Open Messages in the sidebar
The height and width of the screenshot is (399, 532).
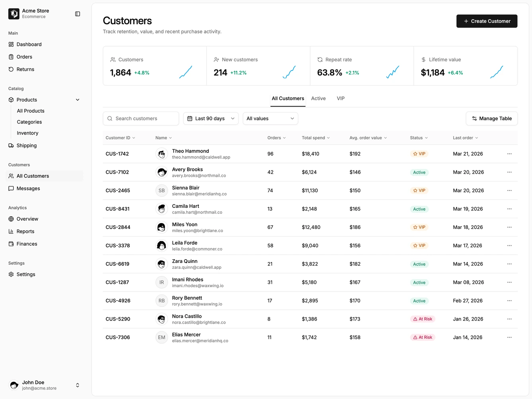click(44, 188)
